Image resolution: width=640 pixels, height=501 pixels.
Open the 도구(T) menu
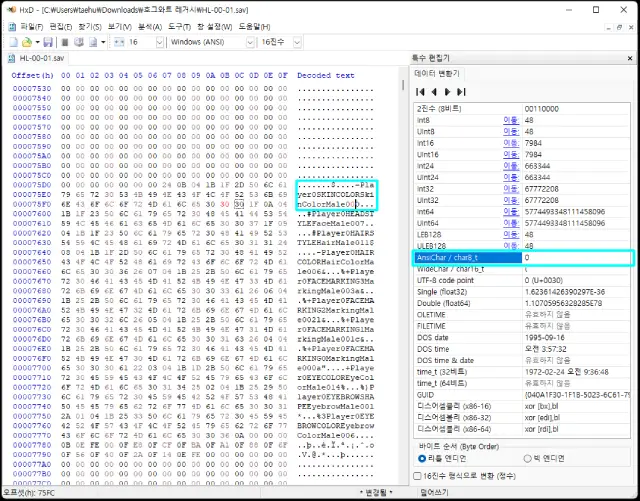180,27
